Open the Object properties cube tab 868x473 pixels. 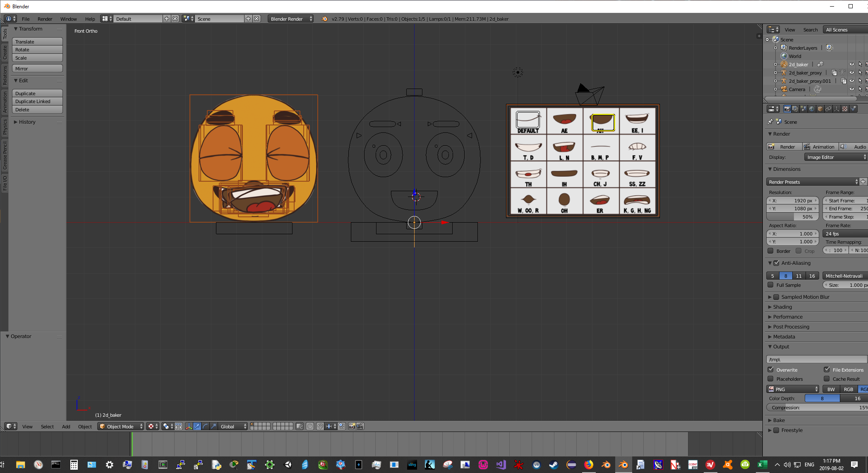(x=820, y=109)
